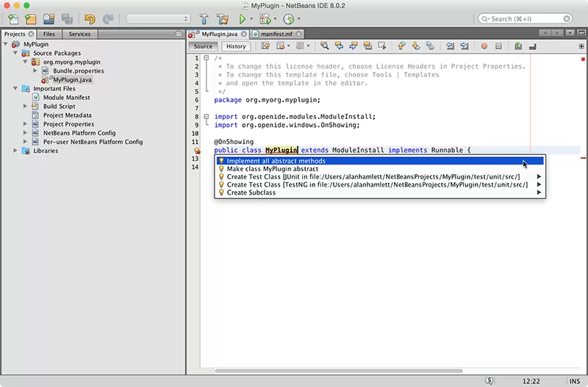
Task: Open the Debug project dropdown arrow
Action: (275, 19)
